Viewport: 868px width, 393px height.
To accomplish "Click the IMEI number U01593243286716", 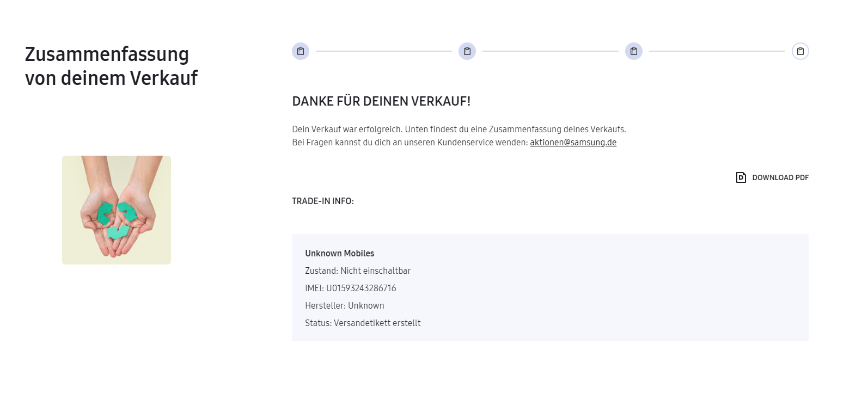I will (361, 288).
